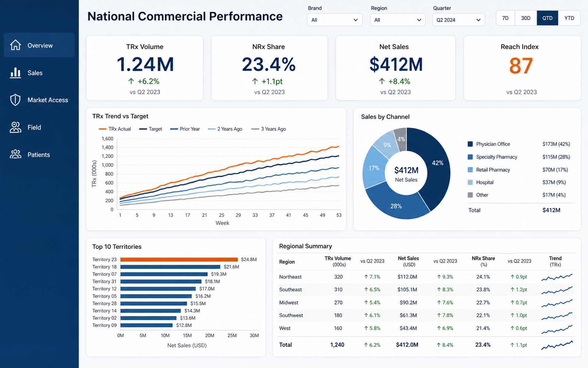
Task: Click the $173M (42%) channel value
Action: [556, 144]
